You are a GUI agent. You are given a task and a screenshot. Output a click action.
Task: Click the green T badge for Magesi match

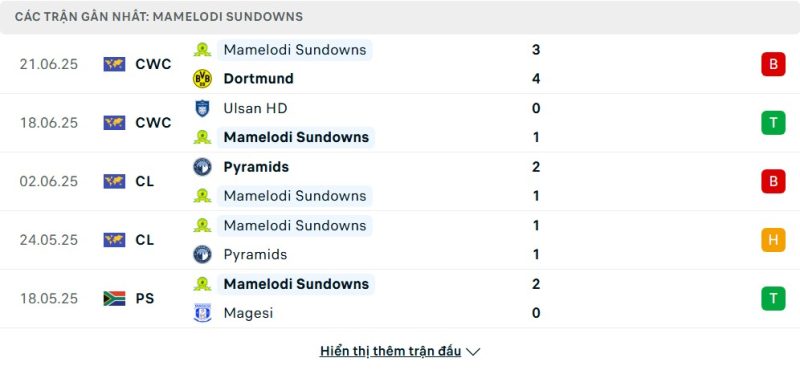click(x=773, y=298)
